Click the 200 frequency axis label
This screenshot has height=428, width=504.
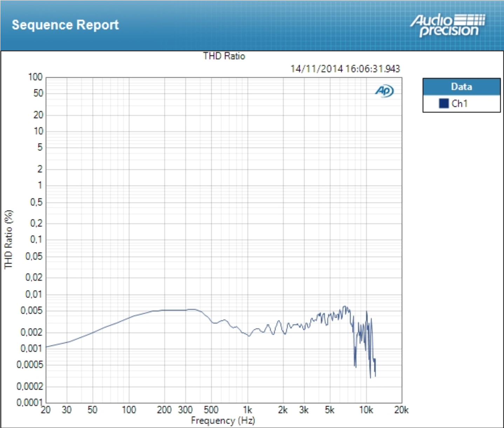164,410
